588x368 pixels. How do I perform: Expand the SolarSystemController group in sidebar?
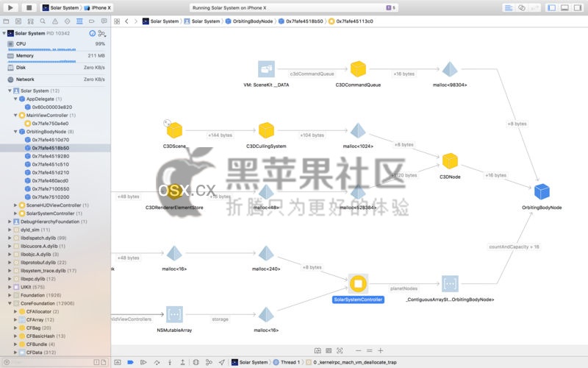pyautogui.click(x=15, y=213)
